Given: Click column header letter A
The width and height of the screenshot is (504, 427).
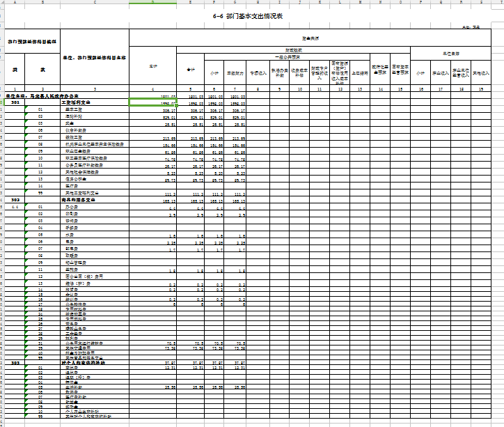Looking at the screenshot, I should click(14, 3).
